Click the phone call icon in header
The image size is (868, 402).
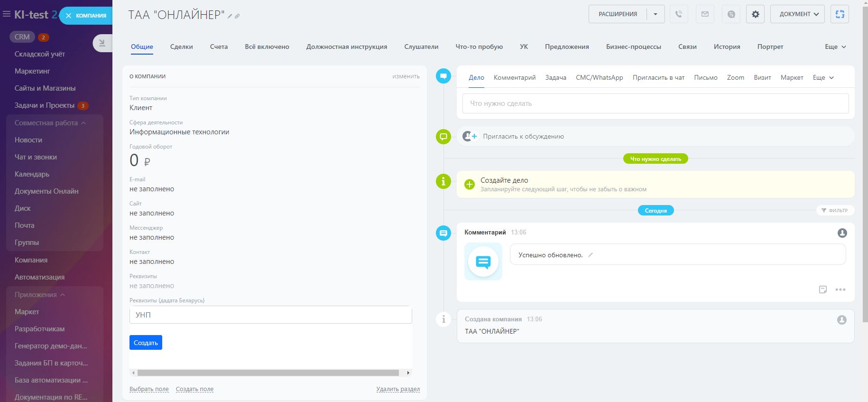click(x=679, y=14)
